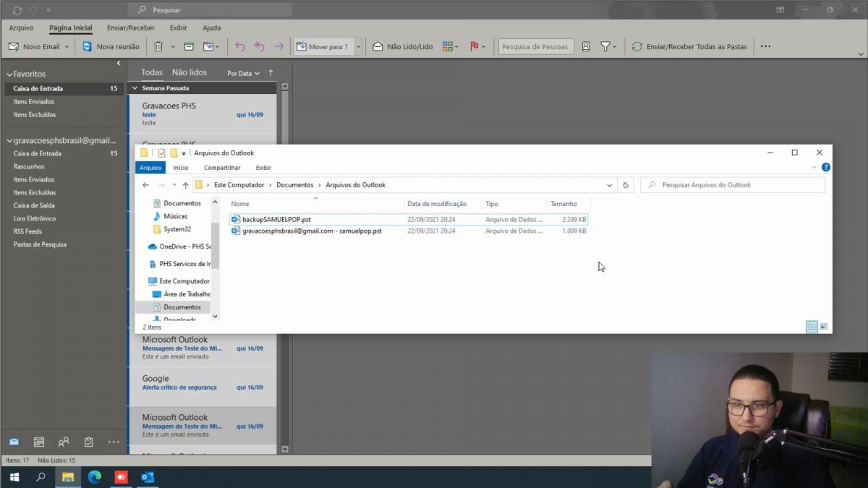Collapse the Semana Passada group
868x488 pixels.
click(x=135, y=88)
